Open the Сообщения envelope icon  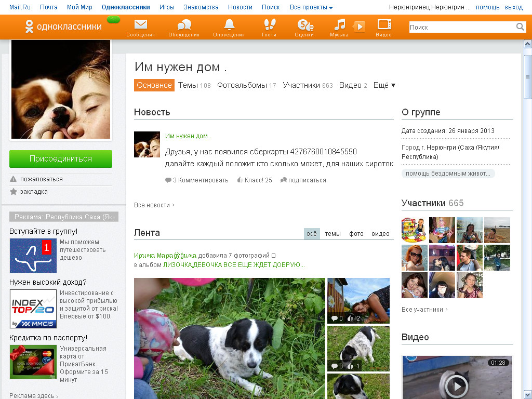pos(140,25)
